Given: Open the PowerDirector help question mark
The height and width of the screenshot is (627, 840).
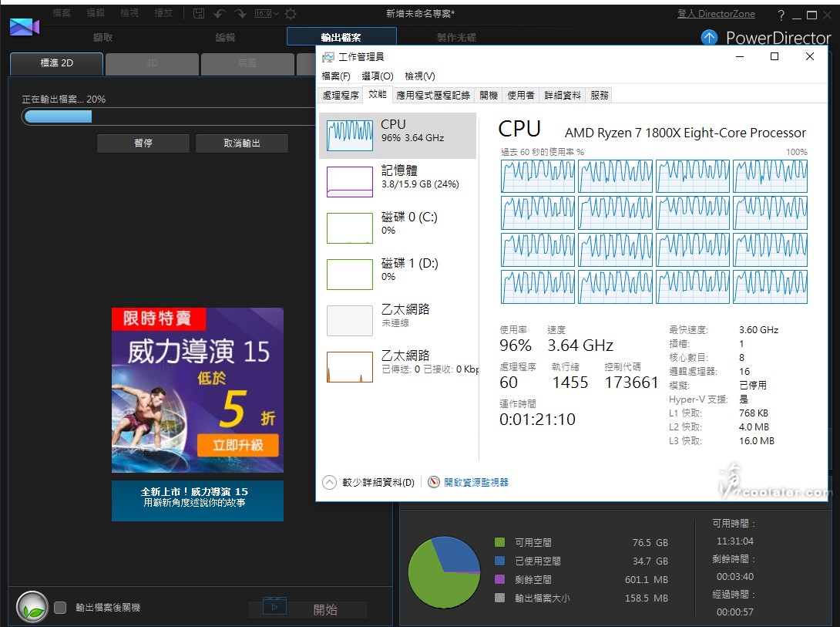Looking at the screenshot, I should coord(781,15).
